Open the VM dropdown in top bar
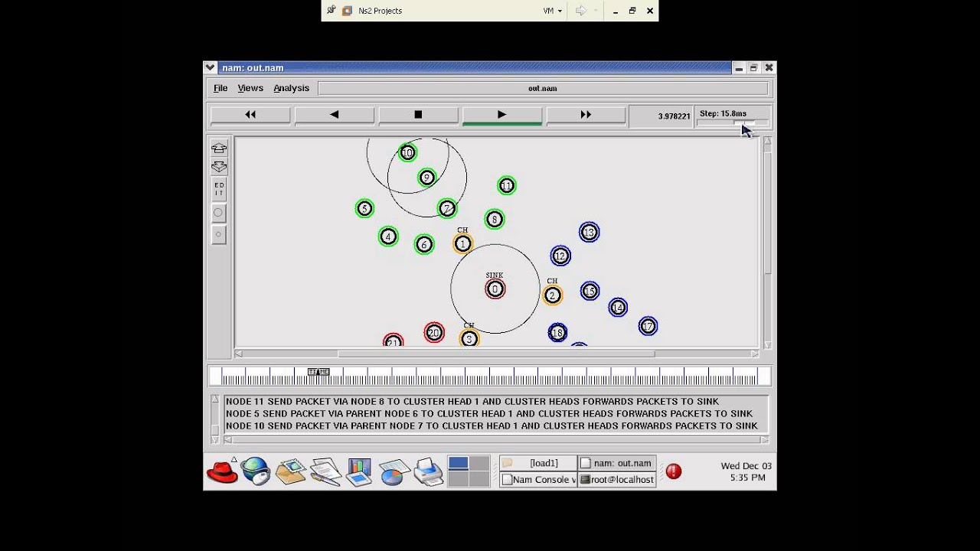980x551 pixels. 553,11
